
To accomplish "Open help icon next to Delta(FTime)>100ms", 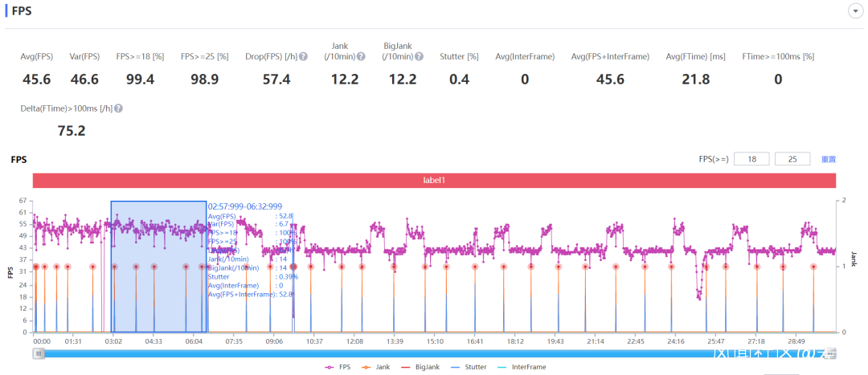I will coord(118,109).
